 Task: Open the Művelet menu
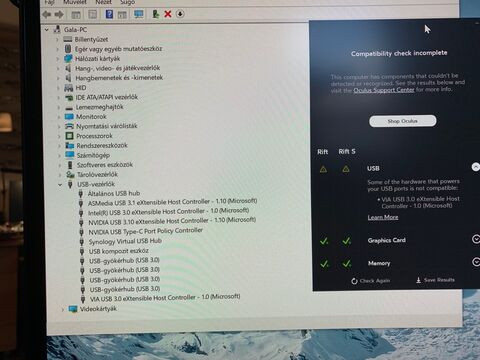coord(75,2)
